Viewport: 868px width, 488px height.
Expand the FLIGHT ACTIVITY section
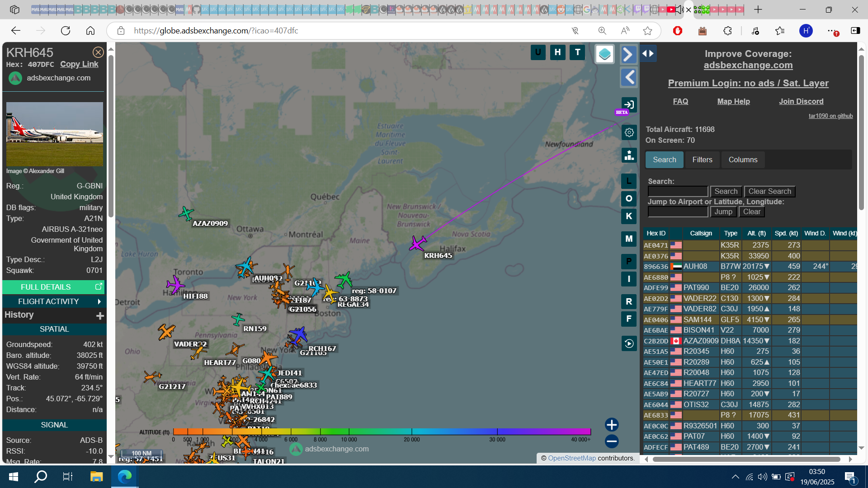click(x=53, y=301)
